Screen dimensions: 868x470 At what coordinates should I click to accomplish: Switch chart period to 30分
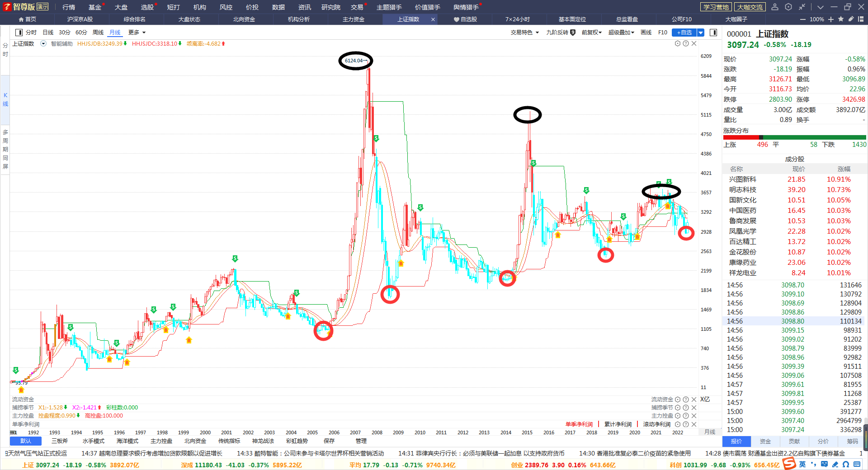coord(65,33)
